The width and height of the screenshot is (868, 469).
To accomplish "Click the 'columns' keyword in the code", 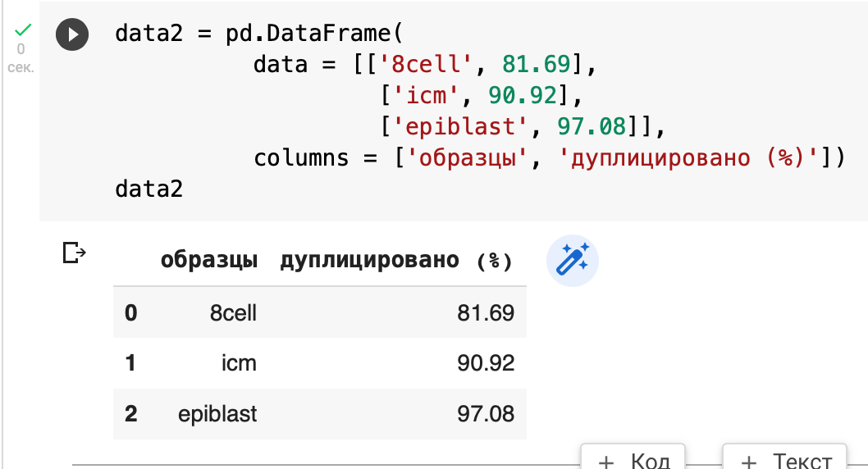I will pyautogui.click(x=301, y=158).
